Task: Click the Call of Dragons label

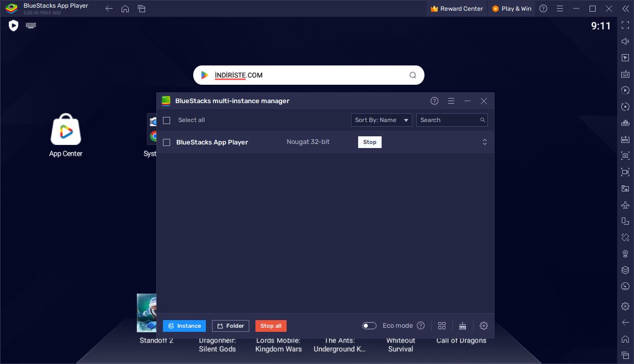Action: [461, 341]
